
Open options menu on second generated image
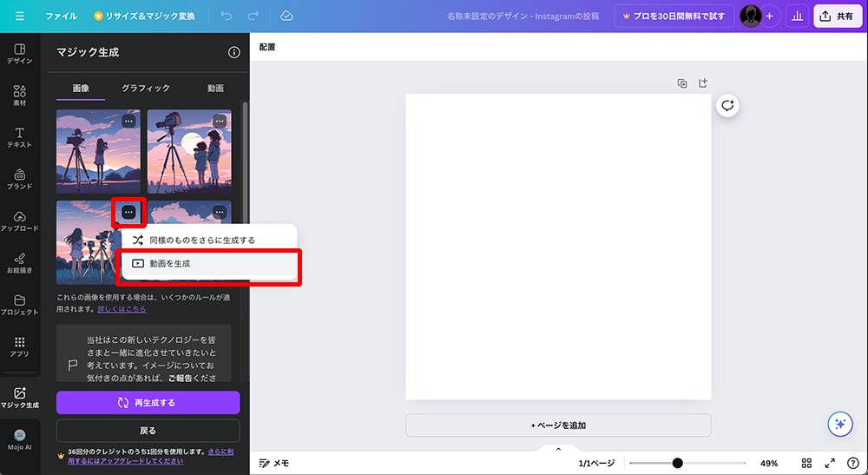220,121
